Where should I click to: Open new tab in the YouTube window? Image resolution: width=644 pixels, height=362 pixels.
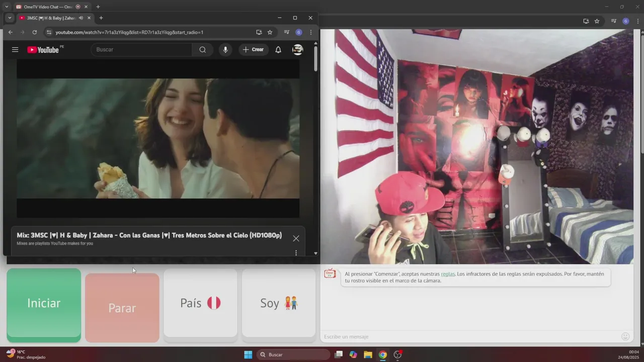coord(101,18)
